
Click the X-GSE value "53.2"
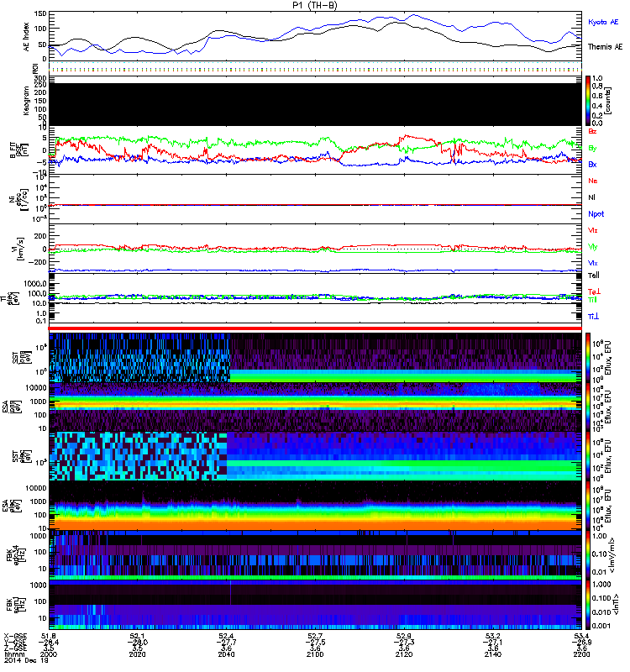click(493, 636)
